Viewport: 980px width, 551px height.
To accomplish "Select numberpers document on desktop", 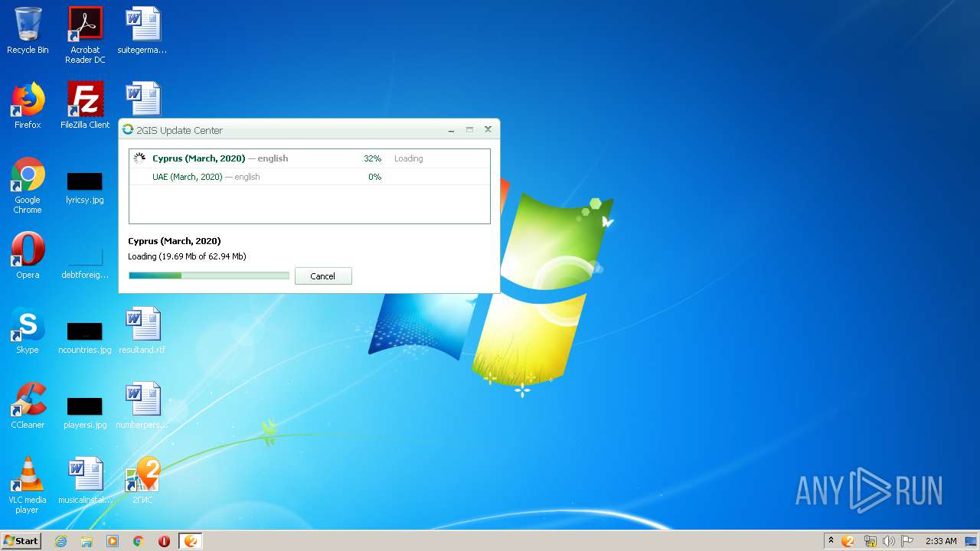I will (142, 406).
